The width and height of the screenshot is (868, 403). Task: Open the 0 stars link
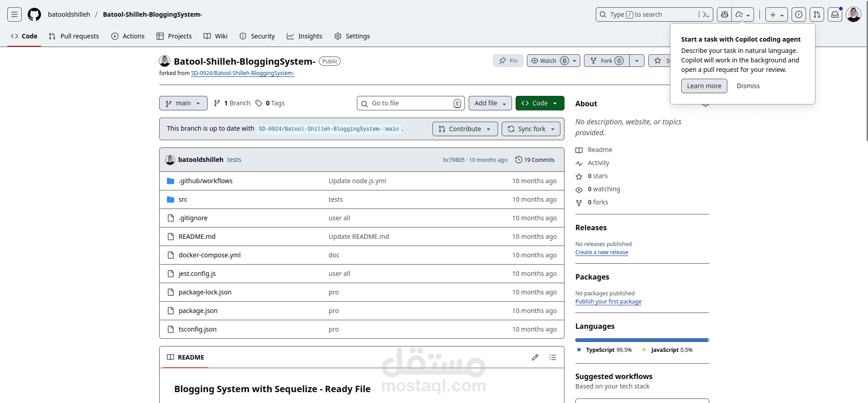(x=592, y=176)
